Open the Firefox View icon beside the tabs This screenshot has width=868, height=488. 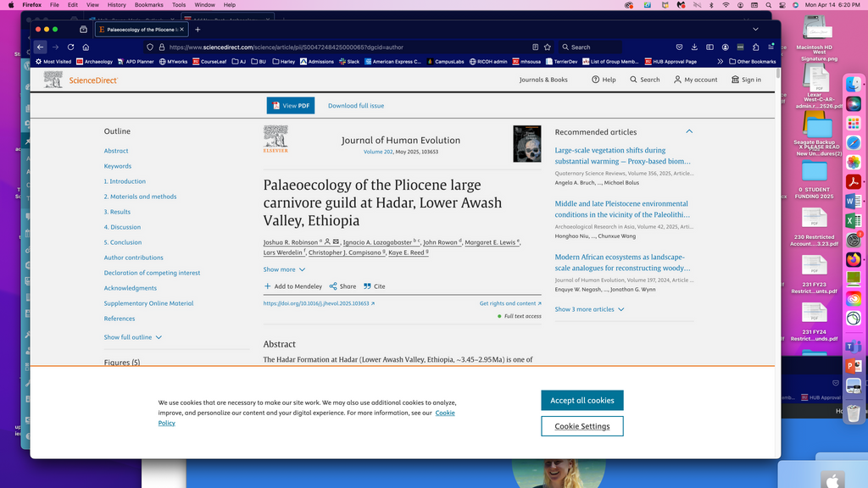click(84, 30)
